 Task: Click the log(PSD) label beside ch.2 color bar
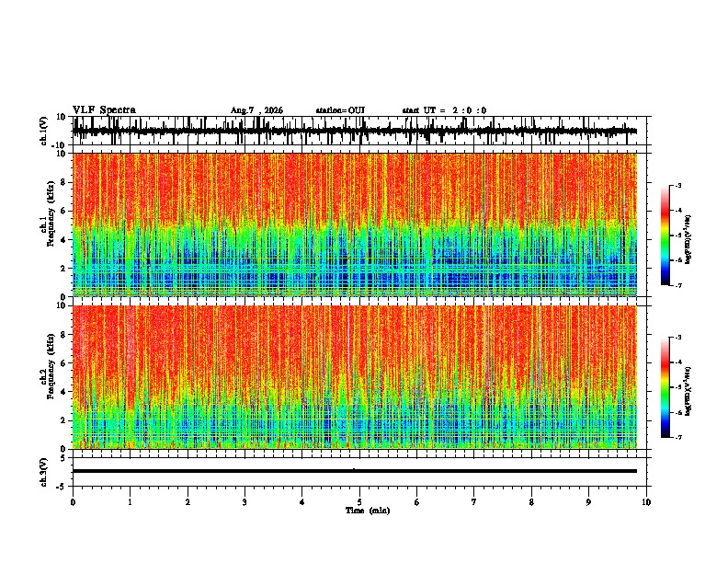coord(688,391)
